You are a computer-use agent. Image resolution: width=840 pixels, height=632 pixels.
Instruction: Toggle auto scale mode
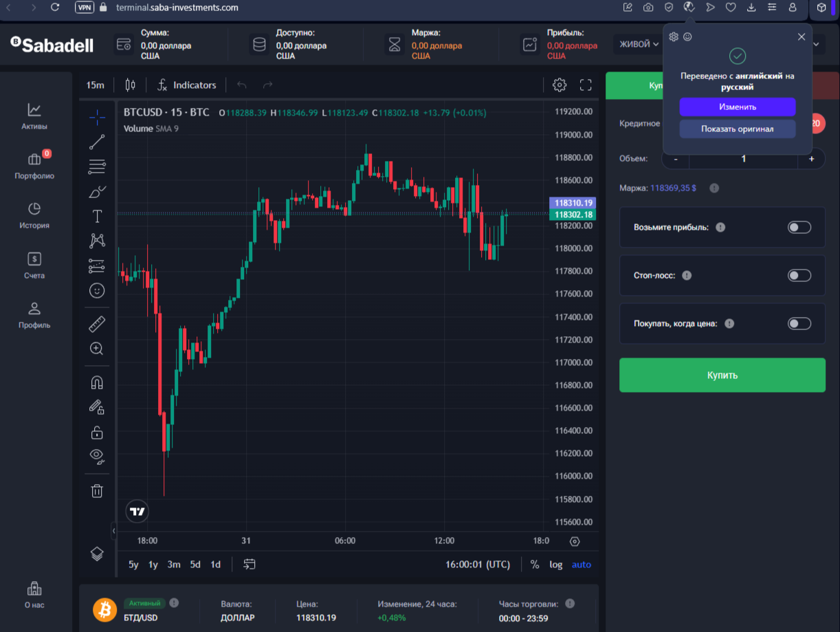(582, 565)
